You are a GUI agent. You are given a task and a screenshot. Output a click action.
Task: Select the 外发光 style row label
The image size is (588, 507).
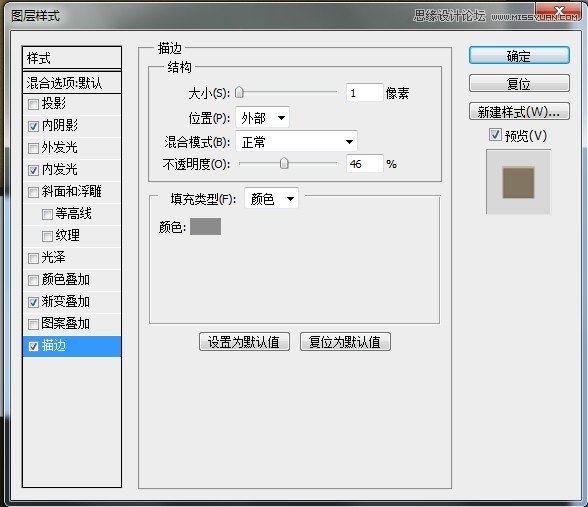[x=60, y=147]
